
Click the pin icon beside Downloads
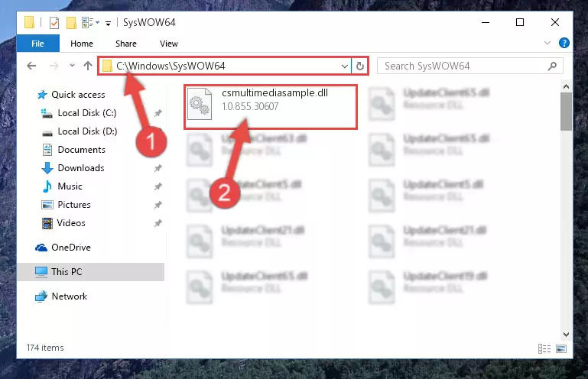click(158, 168)
